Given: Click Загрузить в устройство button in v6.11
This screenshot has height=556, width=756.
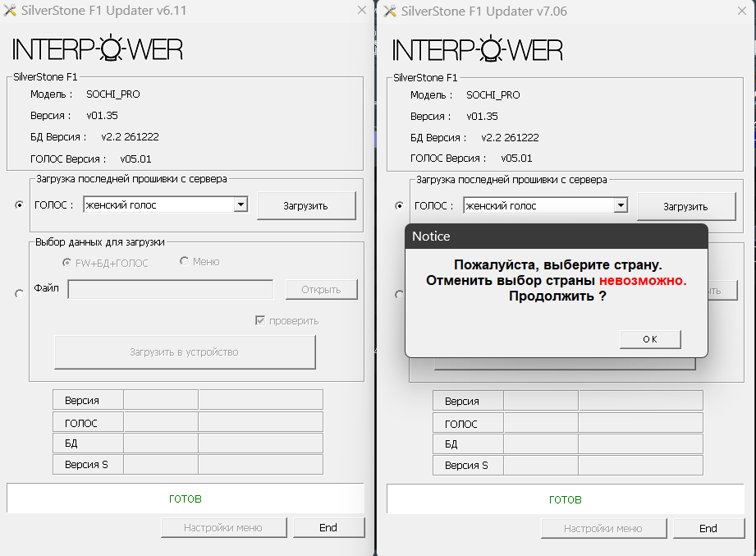Looking at the screenshot, I should pyautogui.click(x=185, y=352).
